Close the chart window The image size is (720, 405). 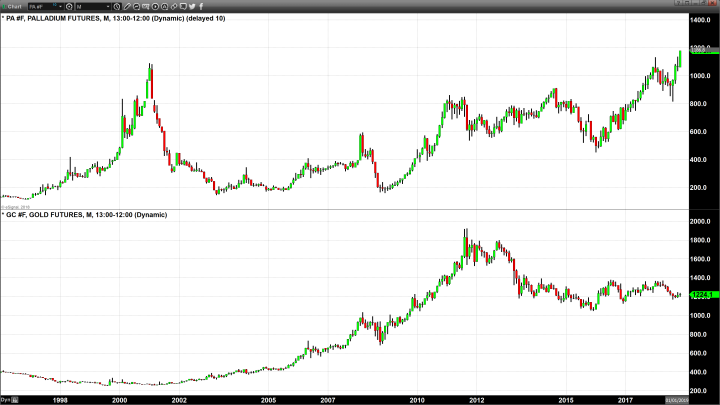[x=712, y=3]
